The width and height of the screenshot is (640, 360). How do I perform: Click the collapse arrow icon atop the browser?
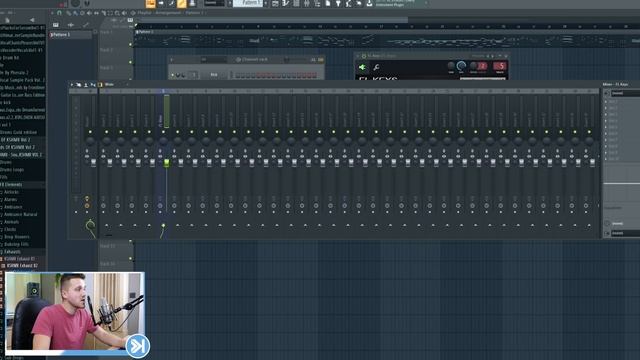pyautogui.click(x=32, y=20)
